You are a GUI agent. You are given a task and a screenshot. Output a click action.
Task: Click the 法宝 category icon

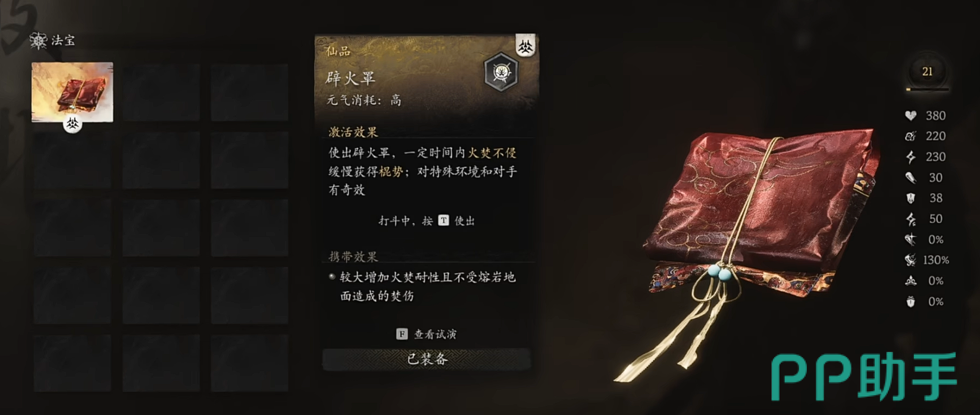tap(39, 40)
